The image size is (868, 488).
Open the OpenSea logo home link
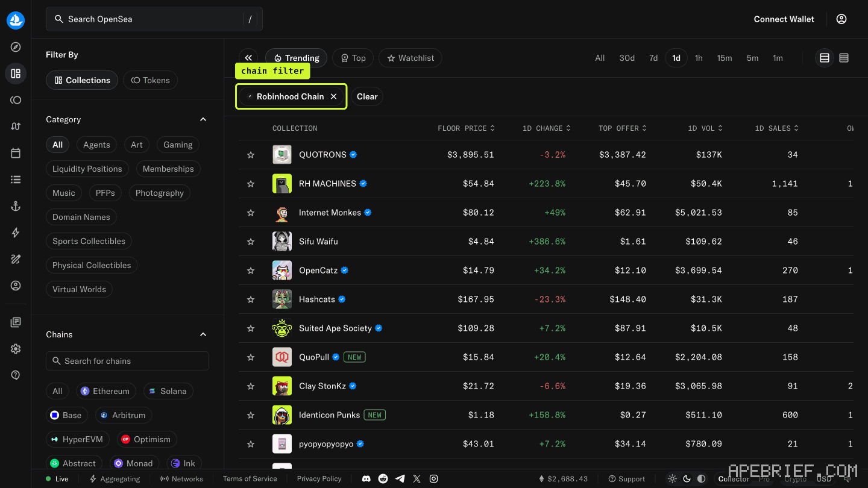click(x=16, y=20)
